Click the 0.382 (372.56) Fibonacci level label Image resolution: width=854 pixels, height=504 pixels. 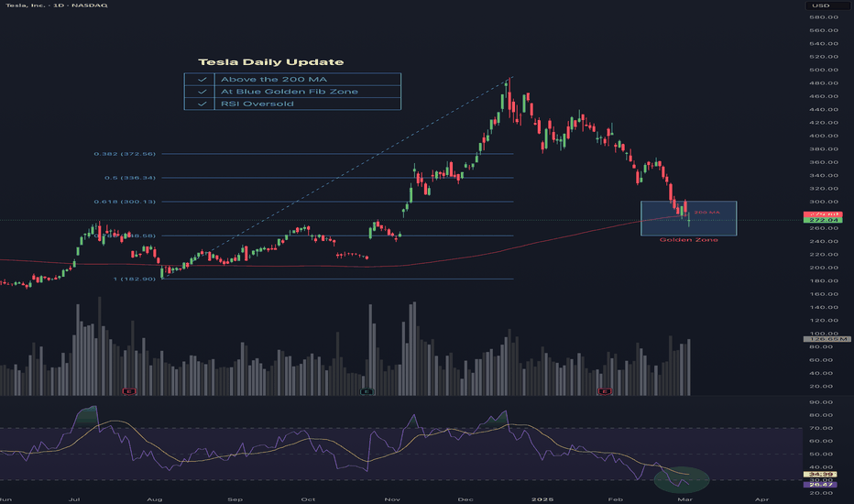[125, 154]
